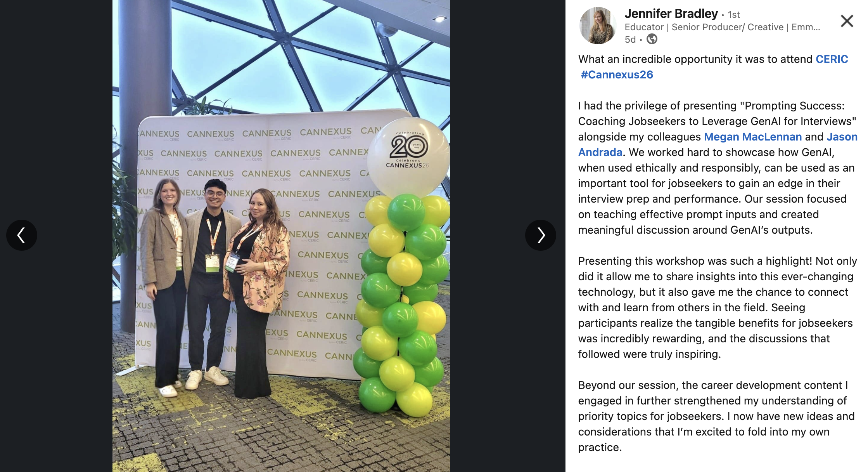
Task: Click Jennifer Bradley's name heading
Action: [671, 14]
